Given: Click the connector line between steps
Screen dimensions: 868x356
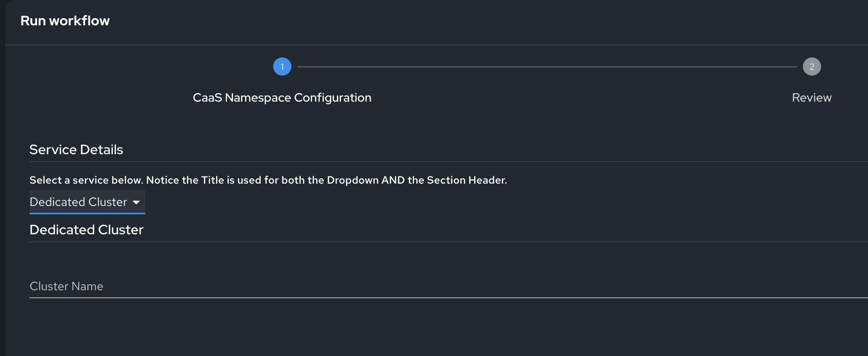Looking at the screenshot, I should tap(547, 67).
